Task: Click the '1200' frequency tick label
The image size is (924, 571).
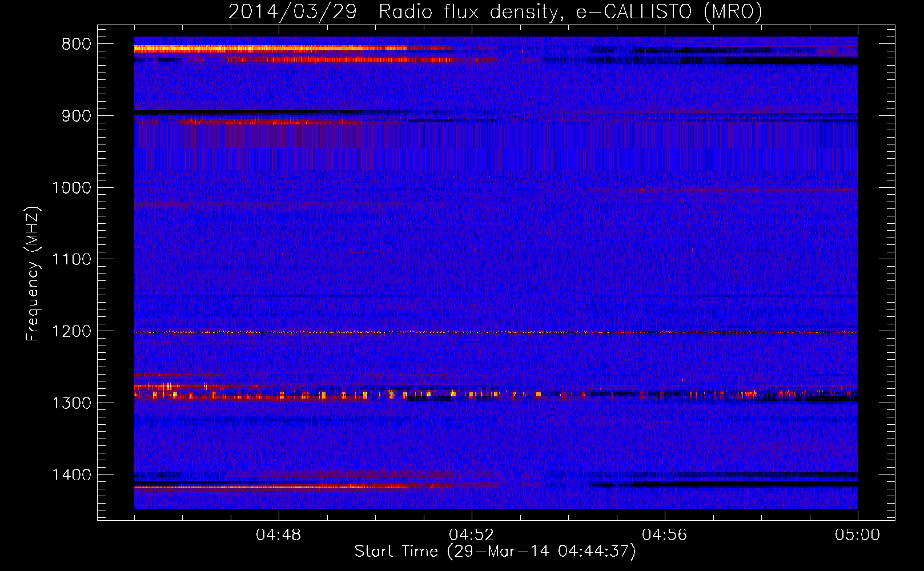Action: 71,332
